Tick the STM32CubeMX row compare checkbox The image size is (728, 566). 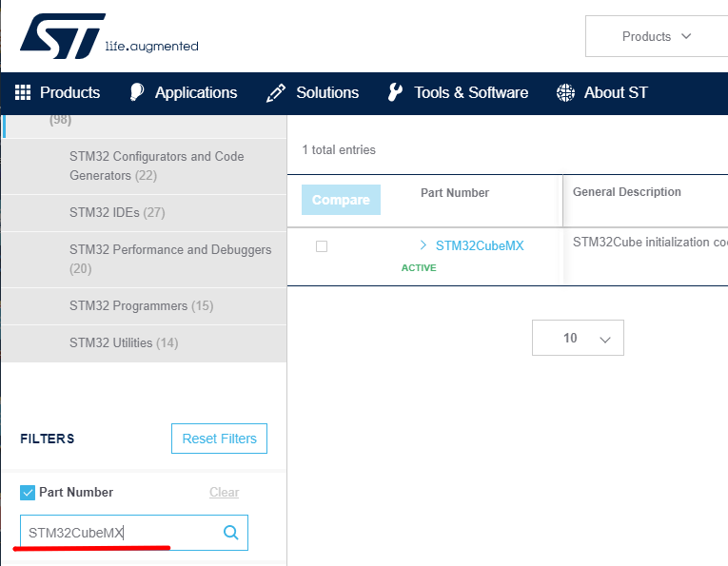point(322,246)
